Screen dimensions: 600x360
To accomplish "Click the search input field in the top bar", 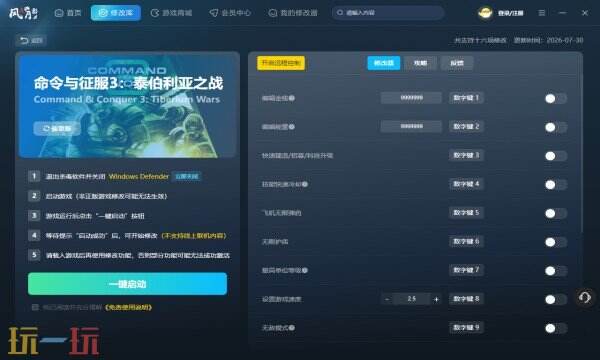I will pos(388,13).
